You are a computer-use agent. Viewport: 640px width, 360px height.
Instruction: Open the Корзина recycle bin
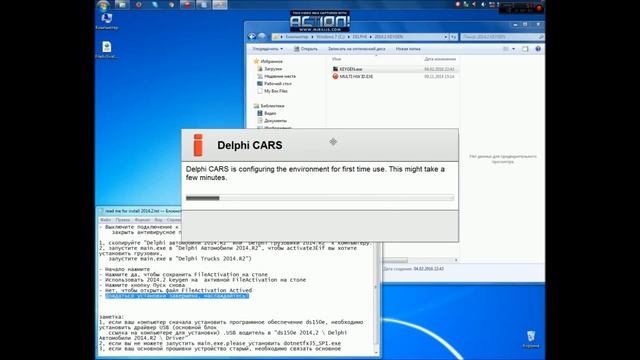(531, 340)
